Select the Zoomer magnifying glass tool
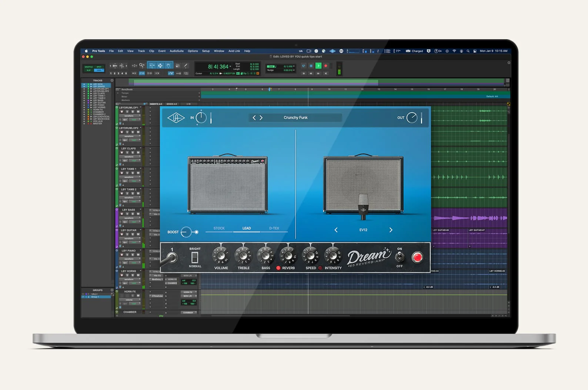 click(142, 65)
